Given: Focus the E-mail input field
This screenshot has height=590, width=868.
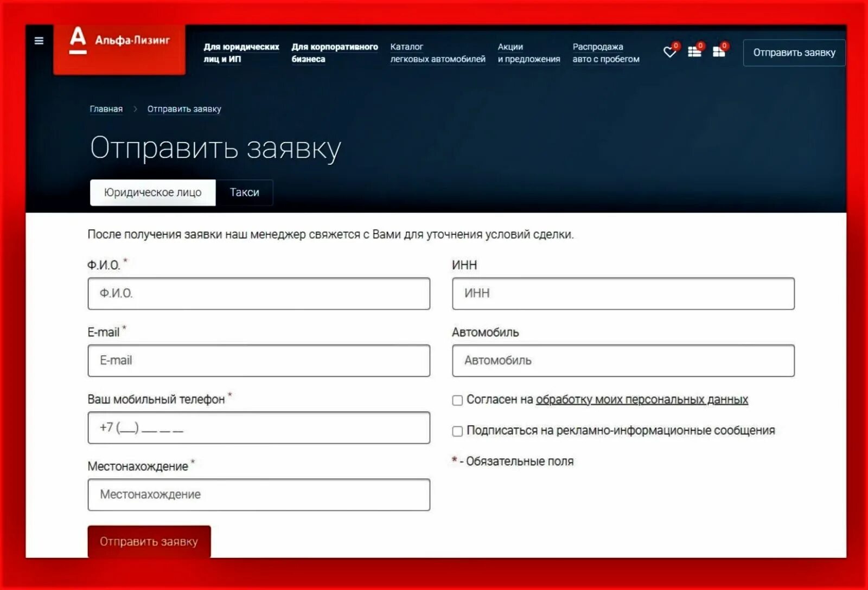Looking at the screenshot, I should (x=259, y=361).
